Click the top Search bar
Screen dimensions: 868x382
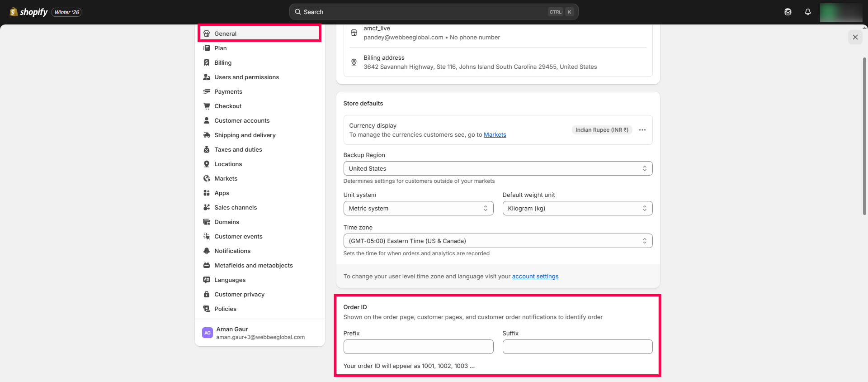coord(433,12)
